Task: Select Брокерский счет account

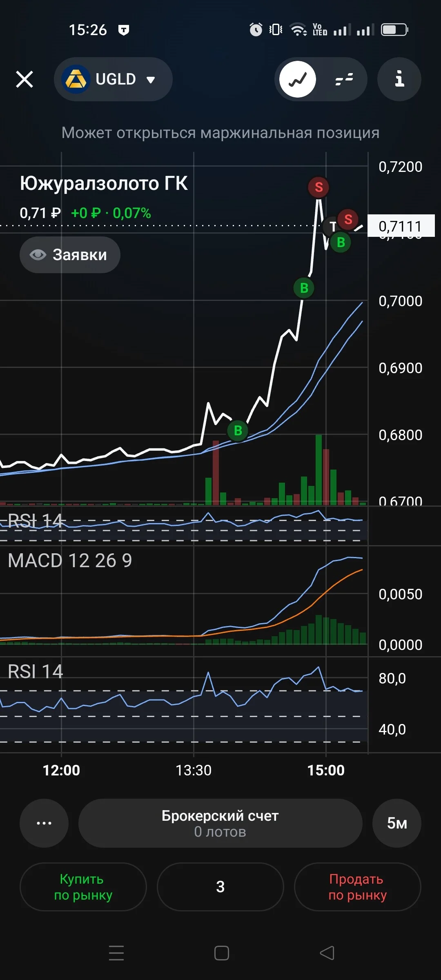Action: (x=220, y=823)
